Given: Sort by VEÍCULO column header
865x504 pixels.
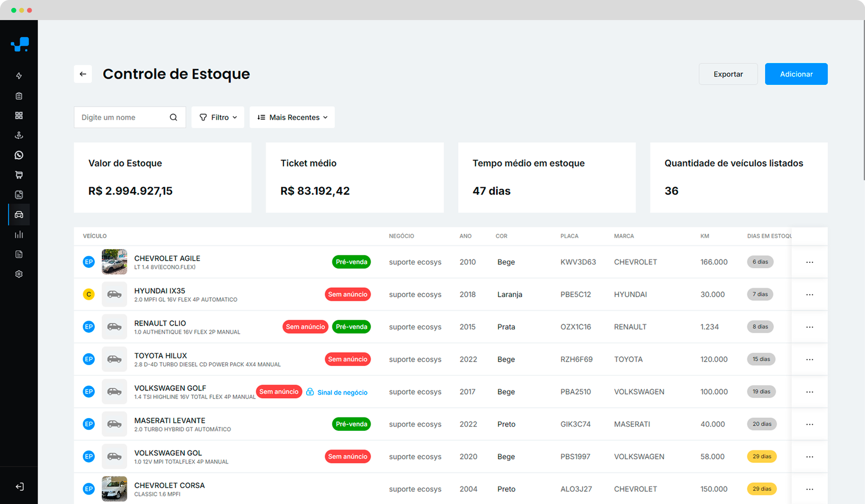Looking at the screenshot, I should [x=95, y=236].
